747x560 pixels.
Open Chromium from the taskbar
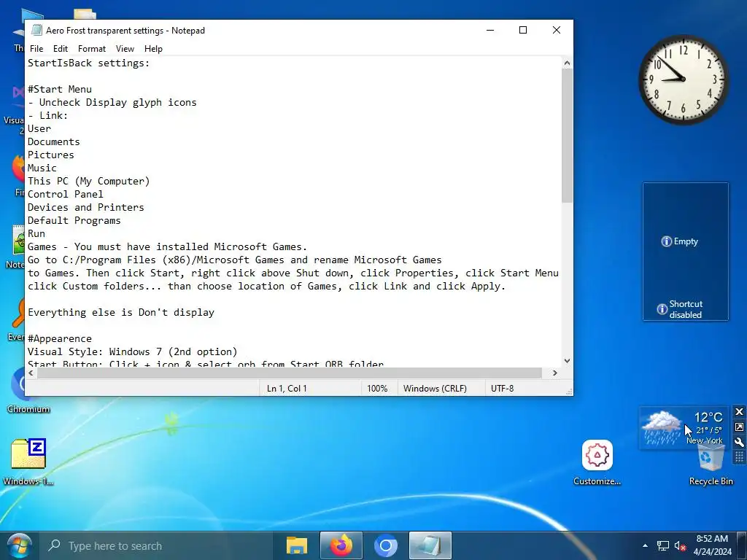pos(386,545)
